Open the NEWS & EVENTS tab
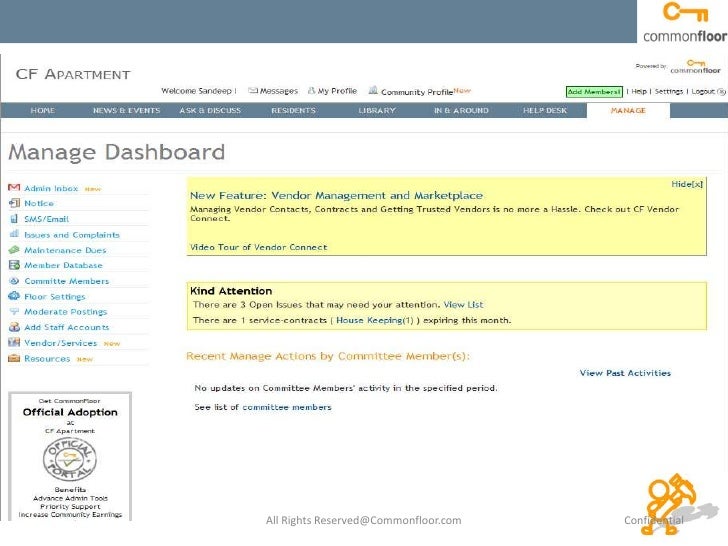728x546 pixels. 126,110
